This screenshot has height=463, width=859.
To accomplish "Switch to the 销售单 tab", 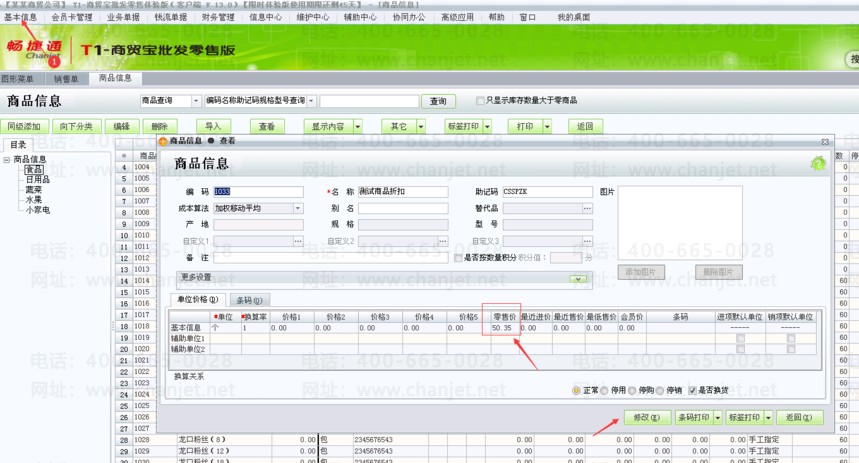I will [x=66, y=79].
